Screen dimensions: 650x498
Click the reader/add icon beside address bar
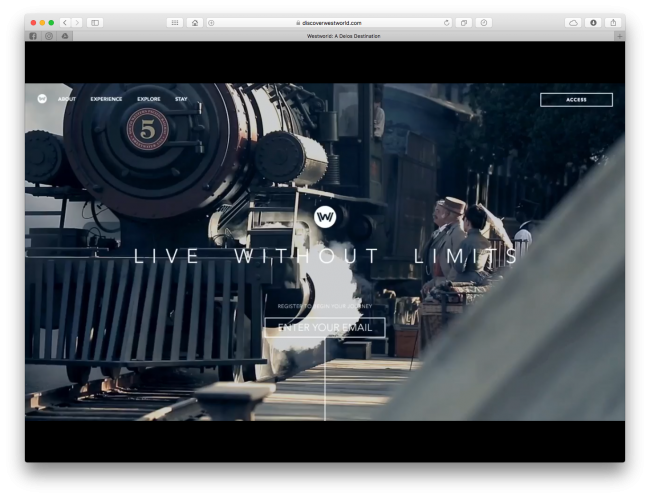pyautogui.click(x=211, y=23)
